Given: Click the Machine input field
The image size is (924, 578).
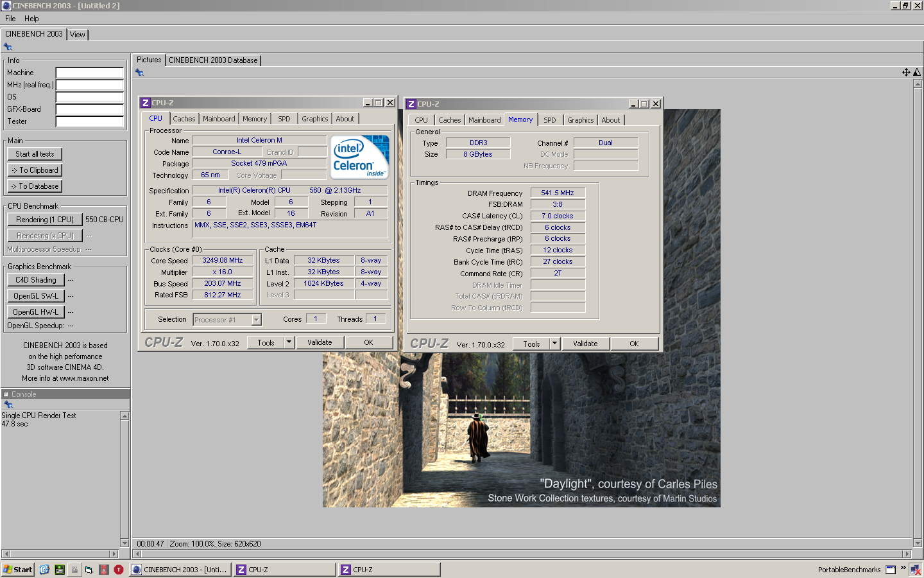Looking at the screenshot, I should coord(89,73).
